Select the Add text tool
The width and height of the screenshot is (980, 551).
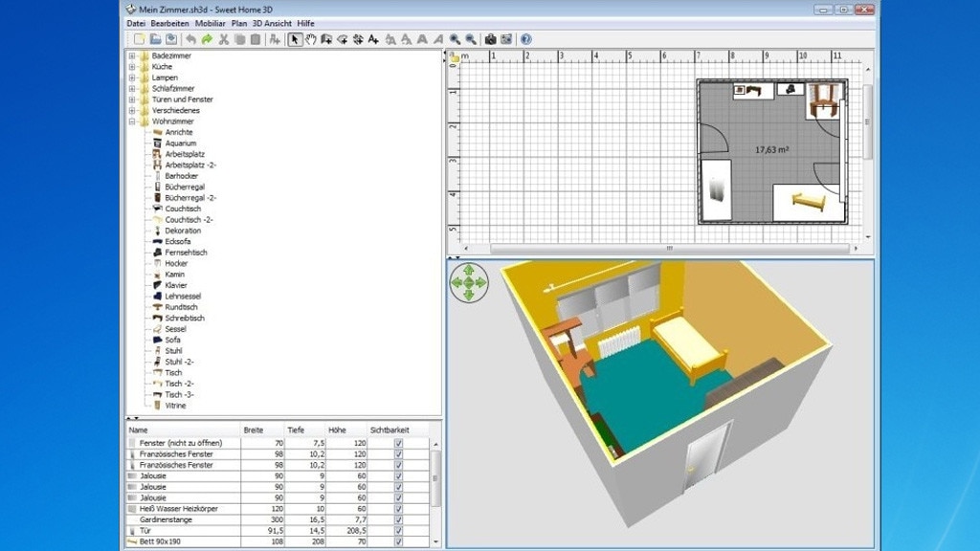point(374,39)
